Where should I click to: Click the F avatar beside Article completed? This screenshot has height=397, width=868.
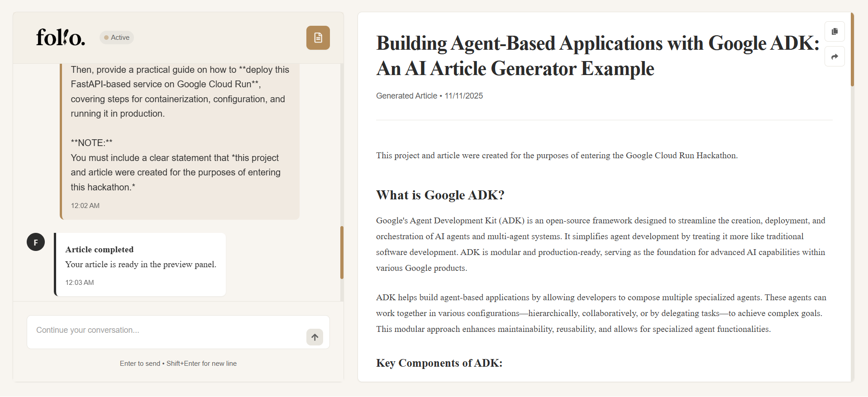36,242
